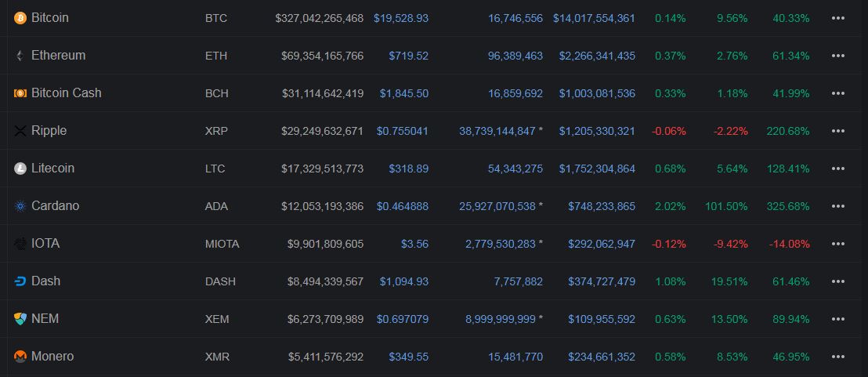868x377 pixels.
Task: Click Litecoin volume $1,752,304,864
Action: [x=597, y=169]
